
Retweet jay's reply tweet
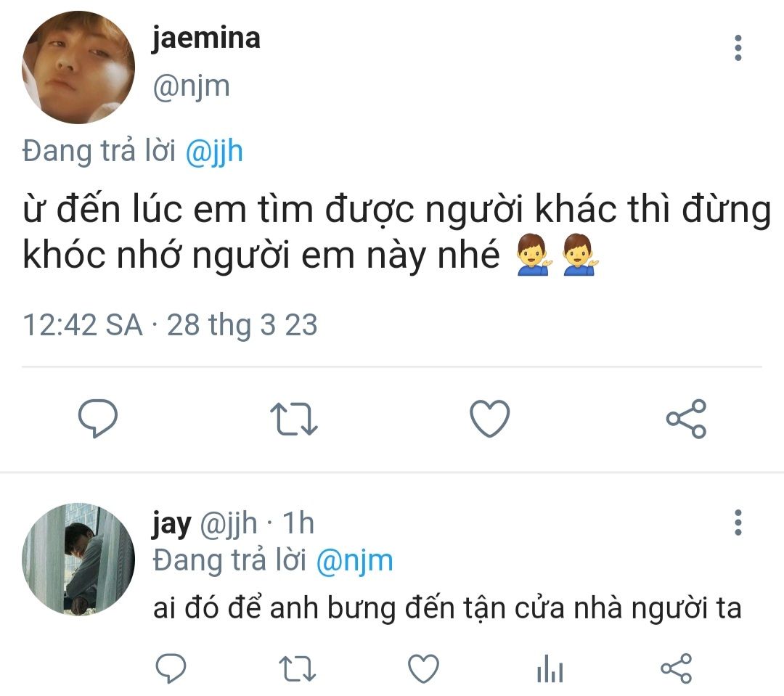coord(297,669)
